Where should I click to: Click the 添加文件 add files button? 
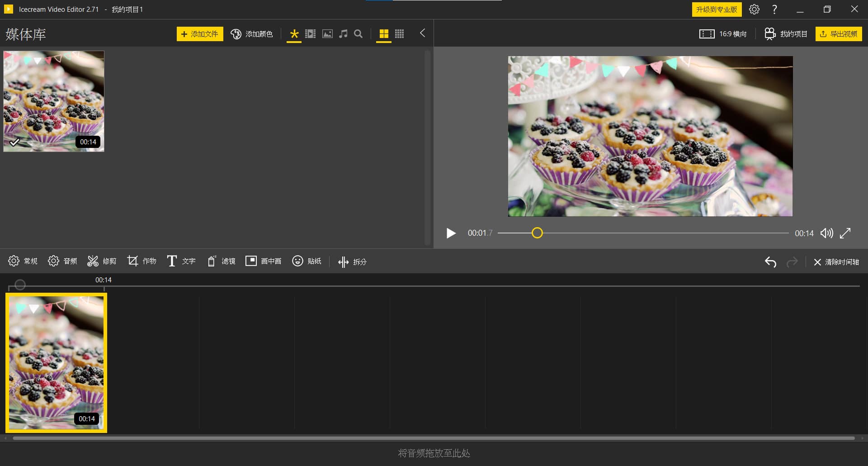(x=200, y=33)
